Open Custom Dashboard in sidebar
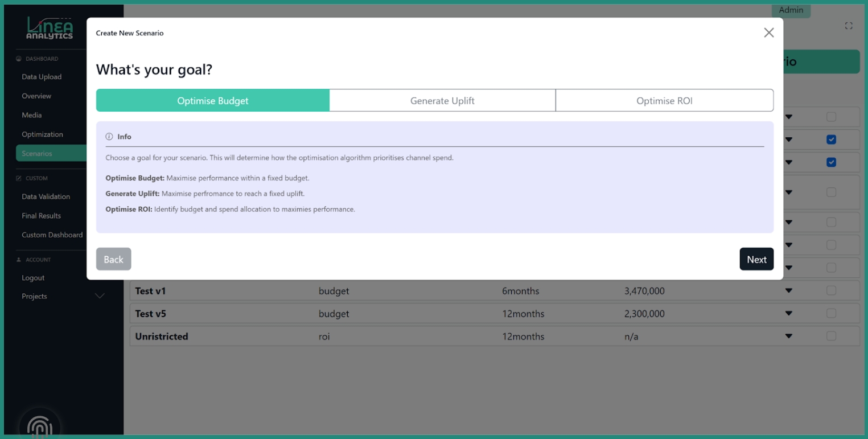This screenshot has height=439, width=868. [x=52, y=235]
